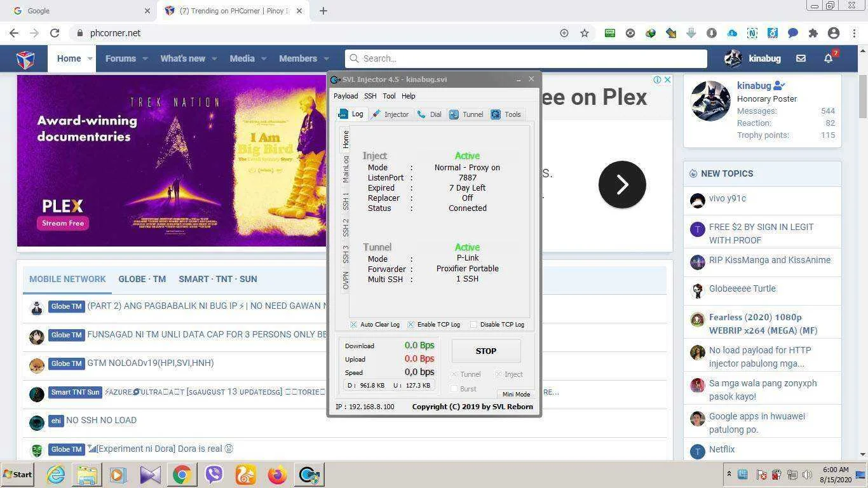Click the blue cloud download extension icon
This screenshot has height=488, width=868.
(732, 33)
